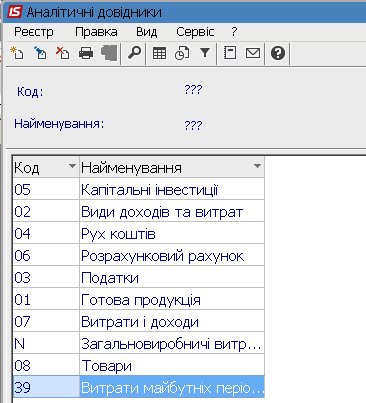Click the grey document icon beside the printer

pyautogui.click(x=109, y=53)
